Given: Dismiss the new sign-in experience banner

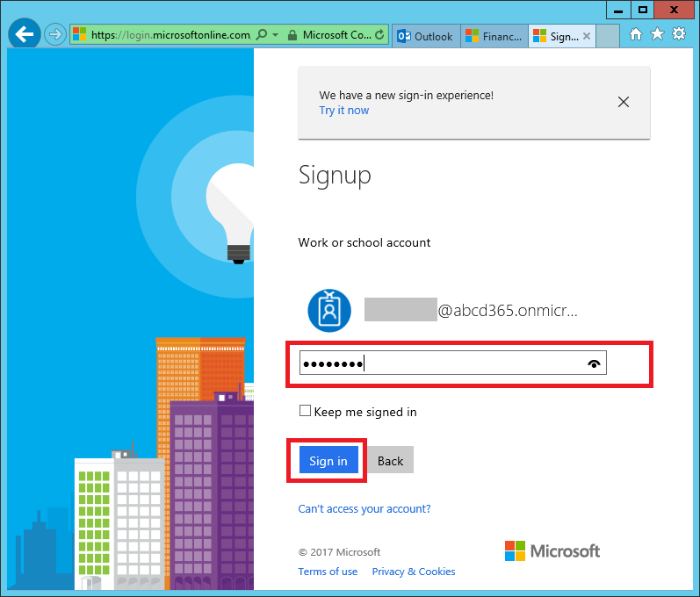Looking at the screenshot, I should click(x=624, y=102).
